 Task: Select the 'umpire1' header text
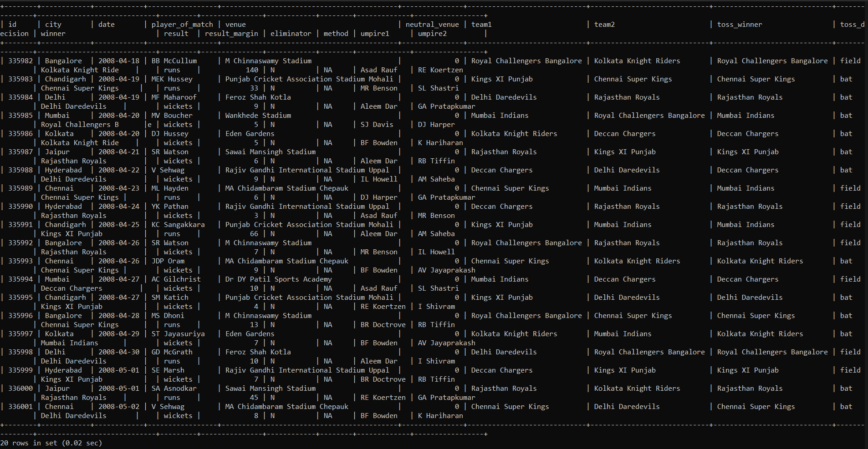coord(375,34)
